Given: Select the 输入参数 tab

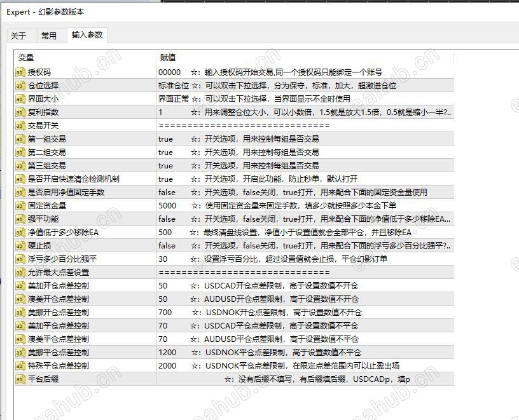Looking at the screenshot, I should point(87,35).
